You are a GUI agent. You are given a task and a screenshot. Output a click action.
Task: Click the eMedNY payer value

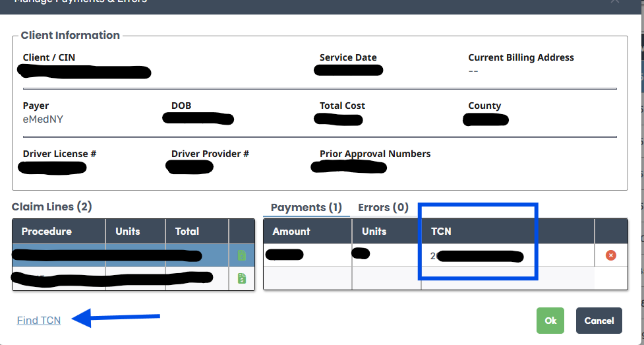point(43,119)
